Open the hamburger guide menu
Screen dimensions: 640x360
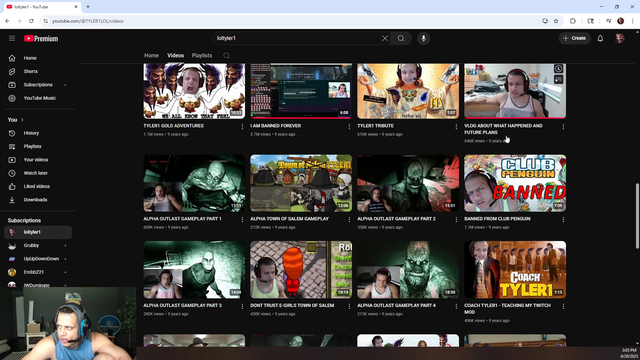[12, 38]
